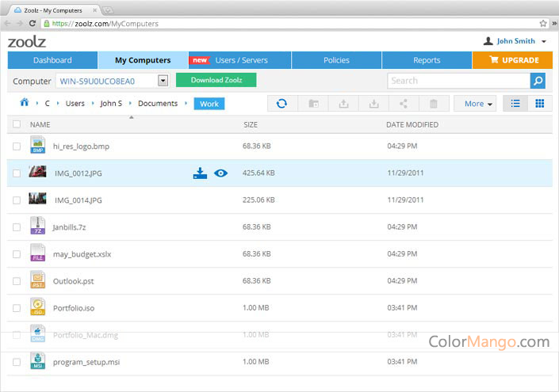Click the search magnifier button

[x=538, y=81]
